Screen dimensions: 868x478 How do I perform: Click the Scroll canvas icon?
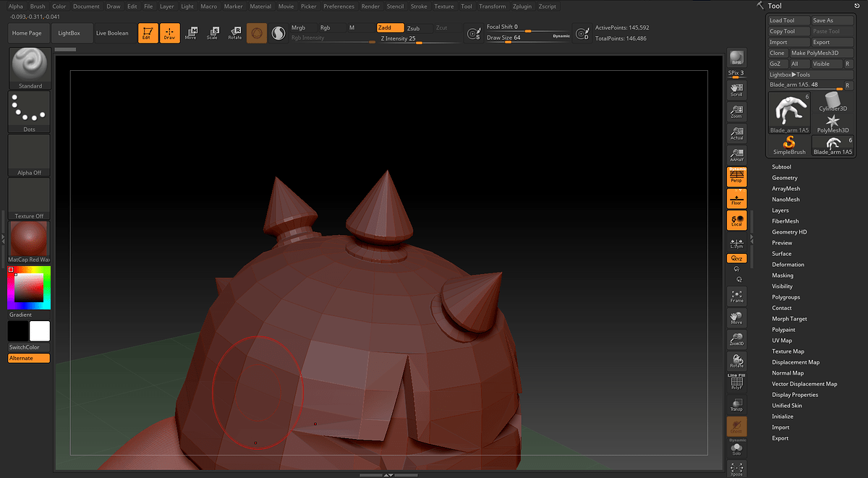point(736,90)
